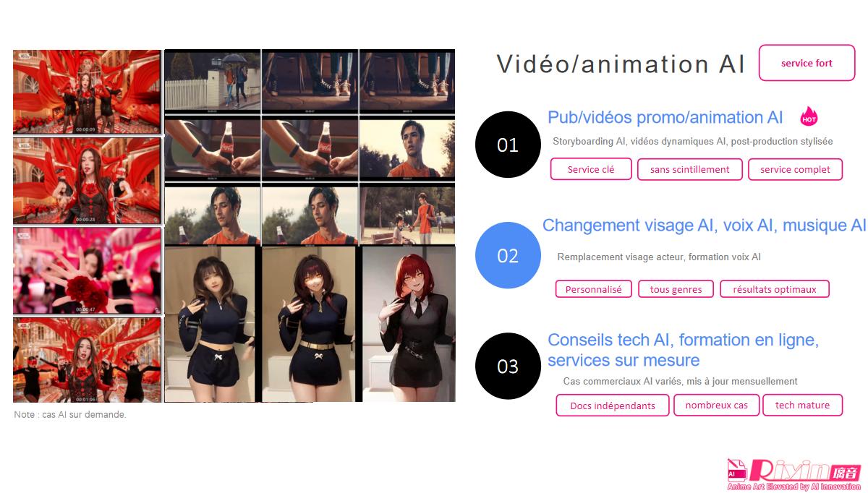Click the couple under umbrella video frame
The height and width of the screenshot is (493, 868).
(213, 80)
